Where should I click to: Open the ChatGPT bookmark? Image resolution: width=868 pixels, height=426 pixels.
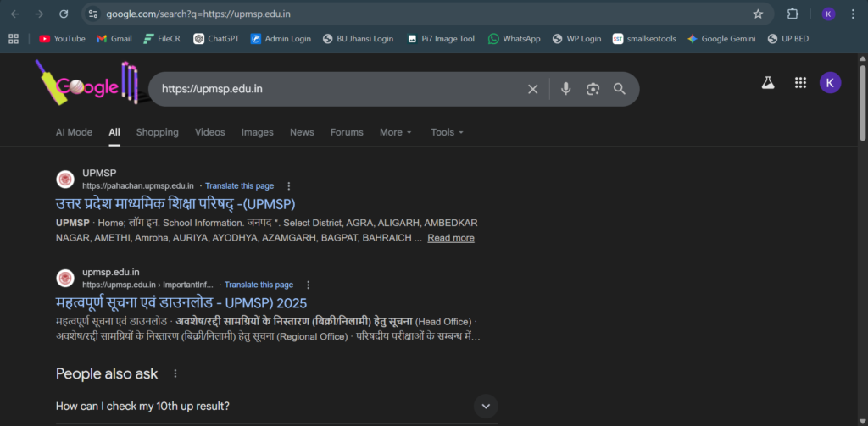[x=216, y=39]
